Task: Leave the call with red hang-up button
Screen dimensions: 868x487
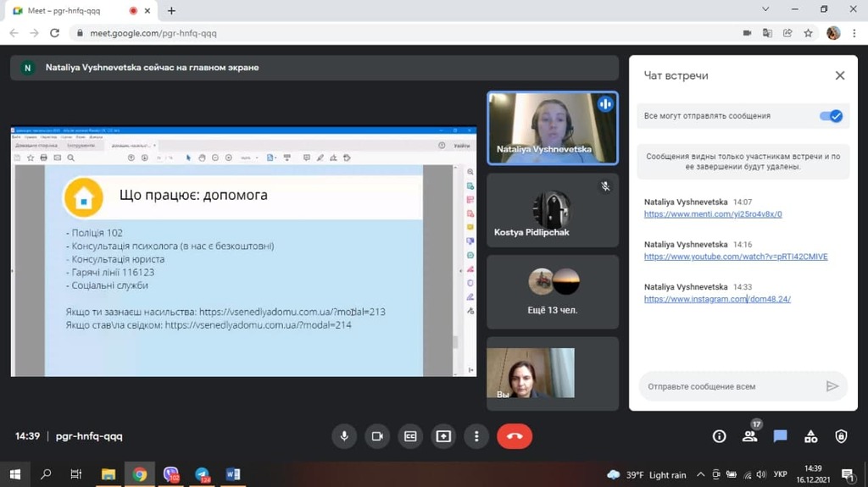Action: pyautogui.click(x=515, y=436)
